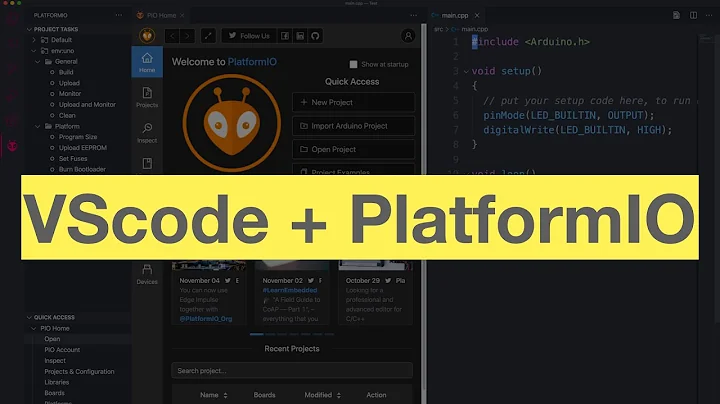Collapse the QUICK ACCESS section
The image size is (720, 404).
click(29, 317)
